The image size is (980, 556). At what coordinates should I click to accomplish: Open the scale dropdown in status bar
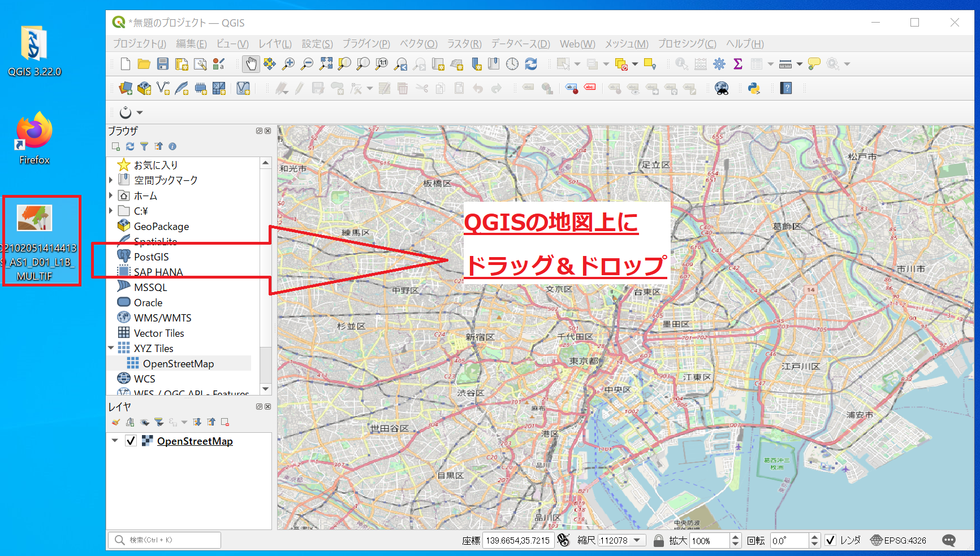pyautogui.click(x=637, y=540)
